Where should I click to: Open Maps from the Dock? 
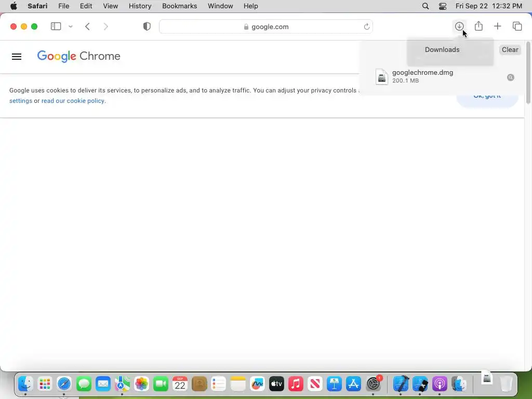click(x=122, y=384)
